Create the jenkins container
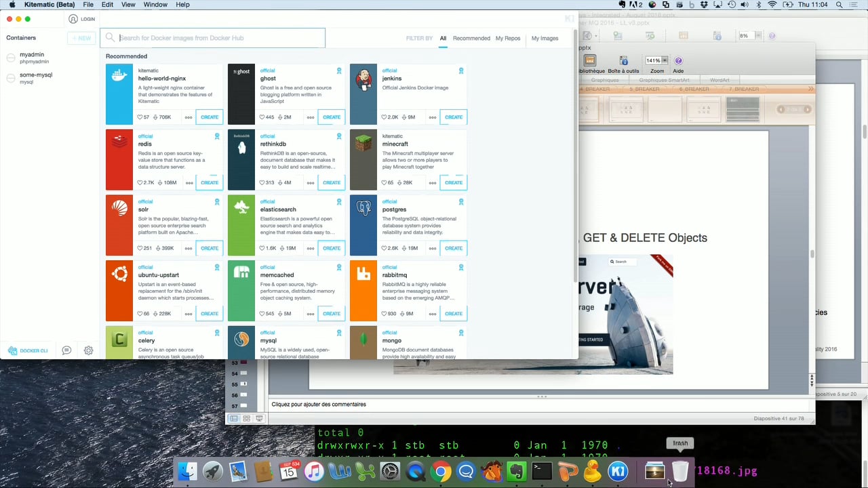The width and height of the screenshot is (868, 488). click(454, 117)
